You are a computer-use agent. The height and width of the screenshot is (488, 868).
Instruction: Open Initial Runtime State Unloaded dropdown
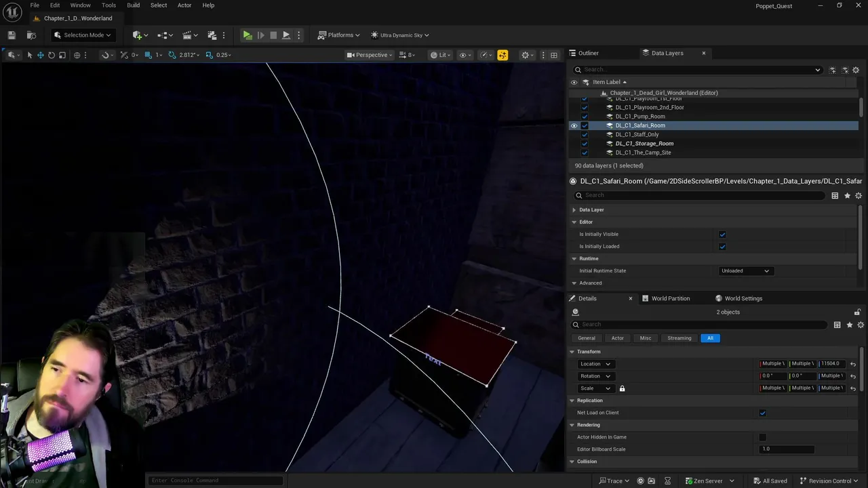tap(745, 271)
